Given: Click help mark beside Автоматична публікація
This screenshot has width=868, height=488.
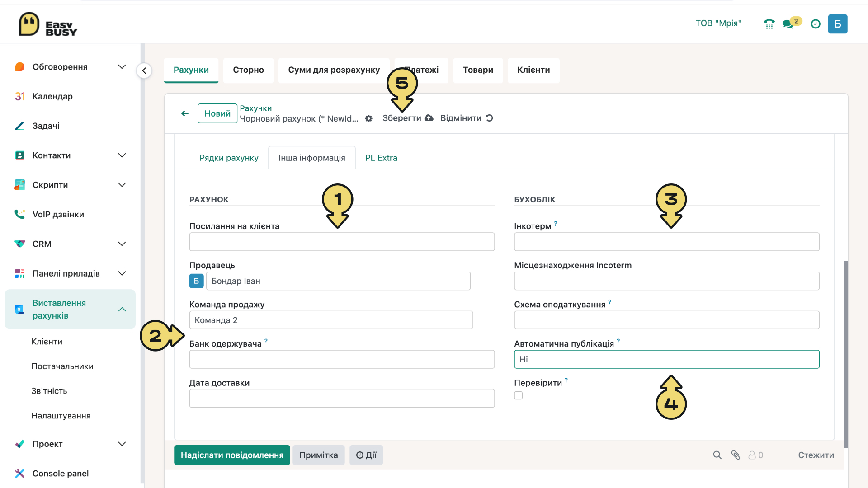Looking at the screenshot, I should pos(618,341).
